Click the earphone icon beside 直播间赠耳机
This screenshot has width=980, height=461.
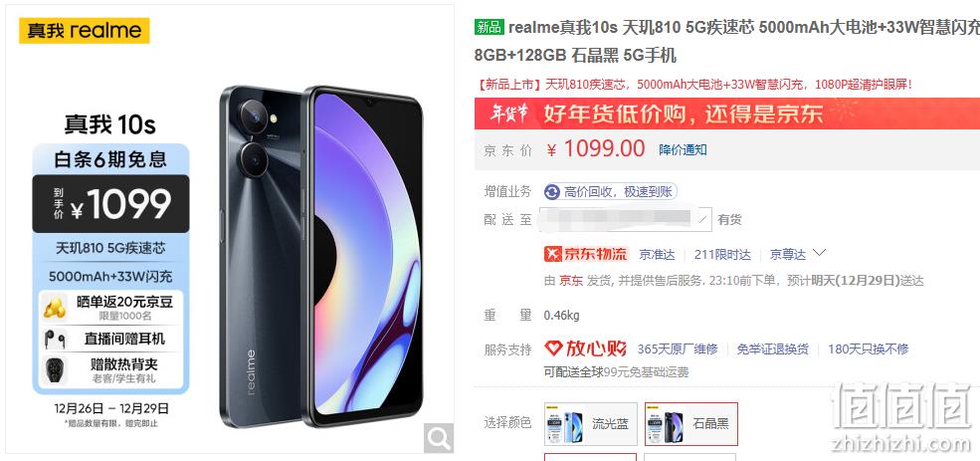(x=55, y=339)
